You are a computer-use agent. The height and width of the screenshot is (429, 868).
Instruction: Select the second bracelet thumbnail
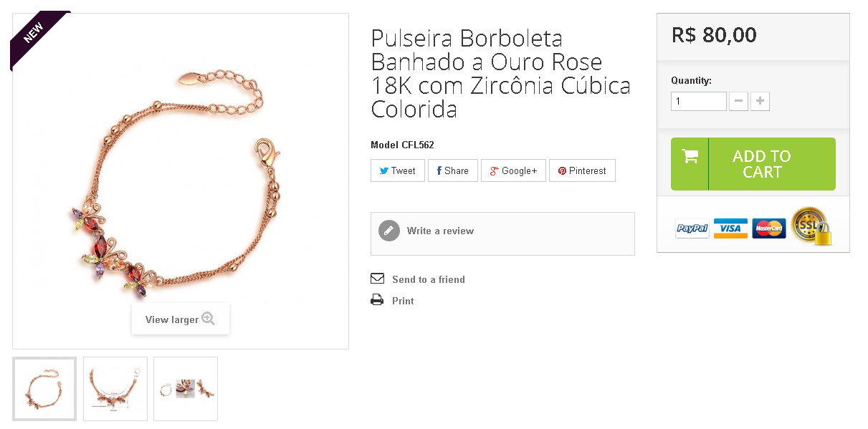pyautogui.click(x=115, y=389)
